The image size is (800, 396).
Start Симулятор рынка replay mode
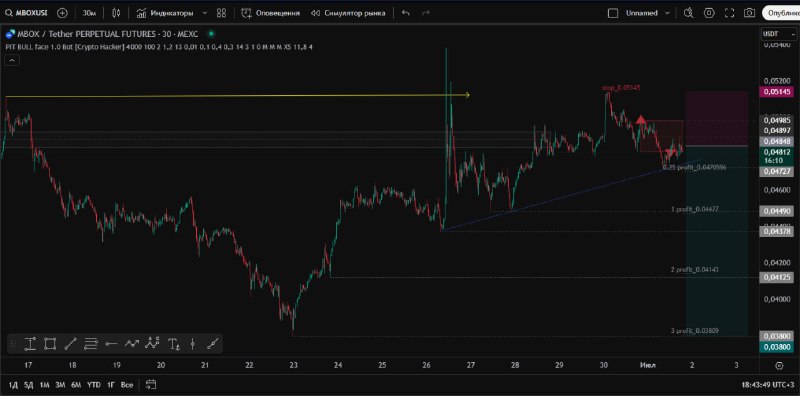pyautogui.click(x=348, y=13)
